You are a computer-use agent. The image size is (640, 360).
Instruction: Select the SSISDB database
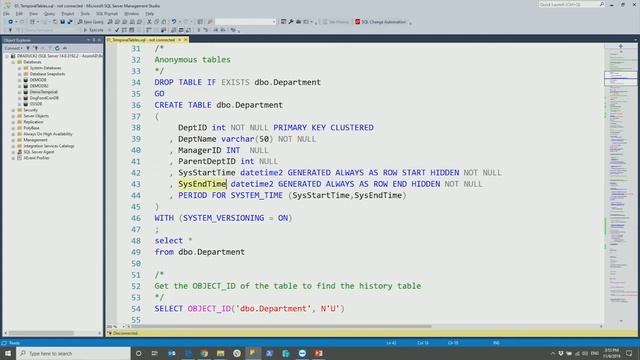pos(36,104)
